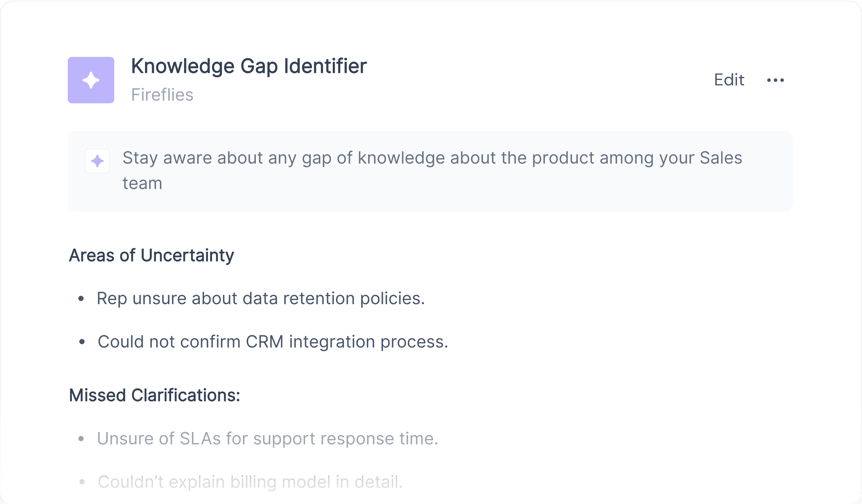Click the SLAs support response time bullet
Screen dimensions: 862x504
coord(267,439)
